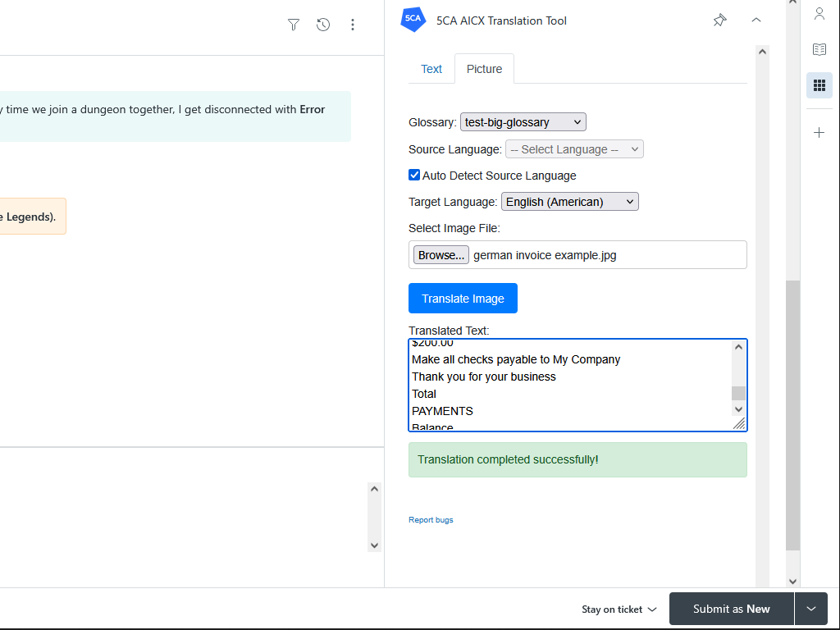This screenshot has width=840, height=630.
Task: Pin the Translation Tool panel
Action: (x=719, y=21)
